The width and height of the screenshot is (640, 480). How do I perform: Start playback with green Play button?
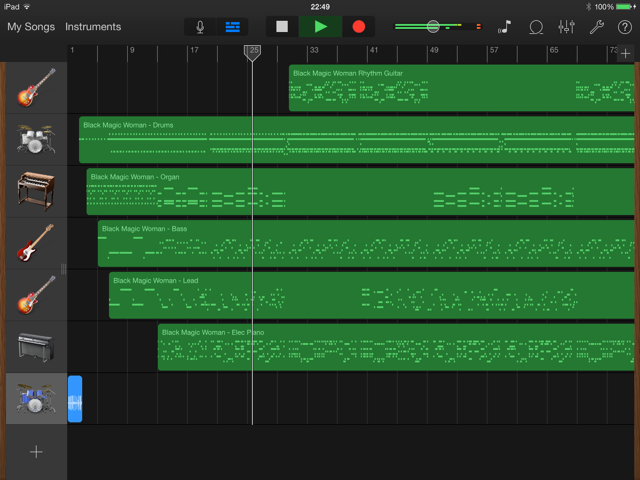point(320,27)
